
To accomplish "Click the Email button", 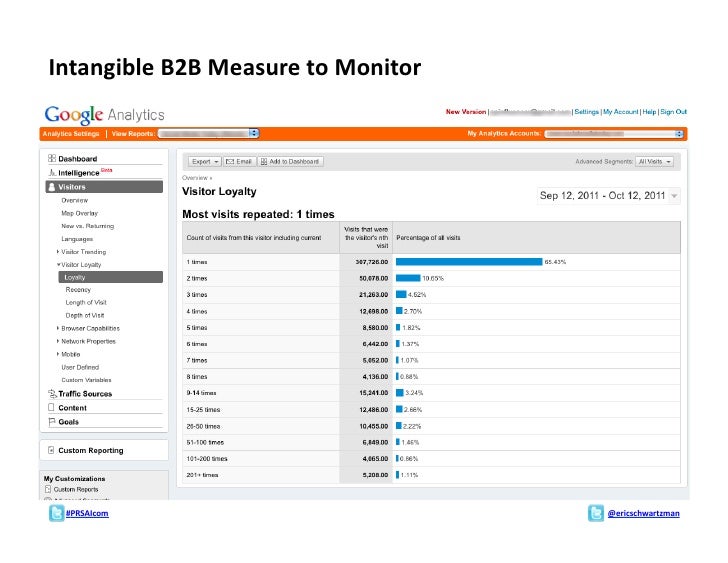I will 239,162.
